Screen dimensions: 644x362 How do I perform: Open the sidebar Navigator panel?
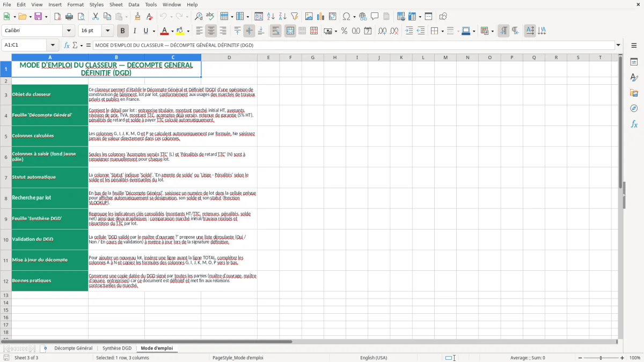634,108
